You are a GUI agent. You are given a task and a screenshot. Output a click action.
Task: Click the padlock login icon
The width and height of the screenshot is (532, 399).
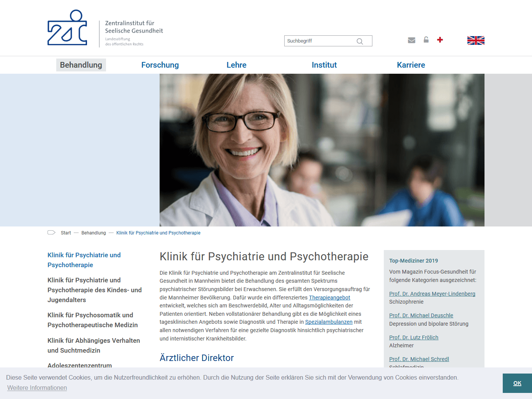[x=426, y=40]
